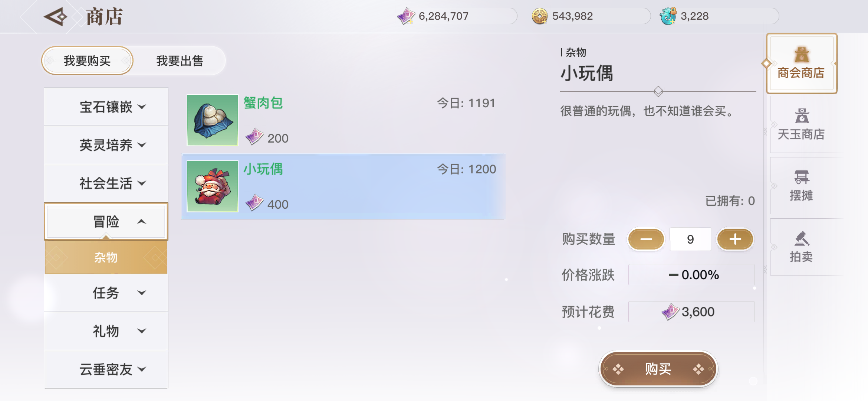Increase purchase quantity with plus button
The image size is (868, 401).
[735, 239]
